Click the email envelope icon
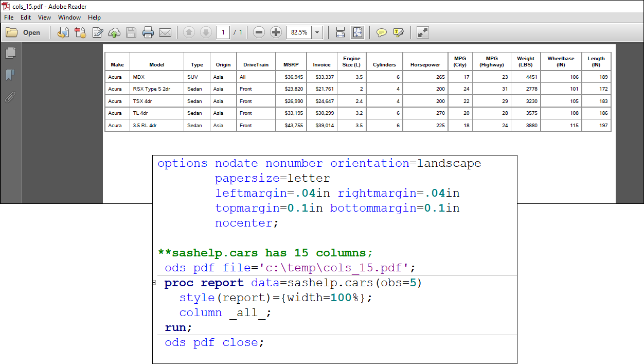Image resolution: width=644 pixels, height=364 pixels. tap(165, 32)
